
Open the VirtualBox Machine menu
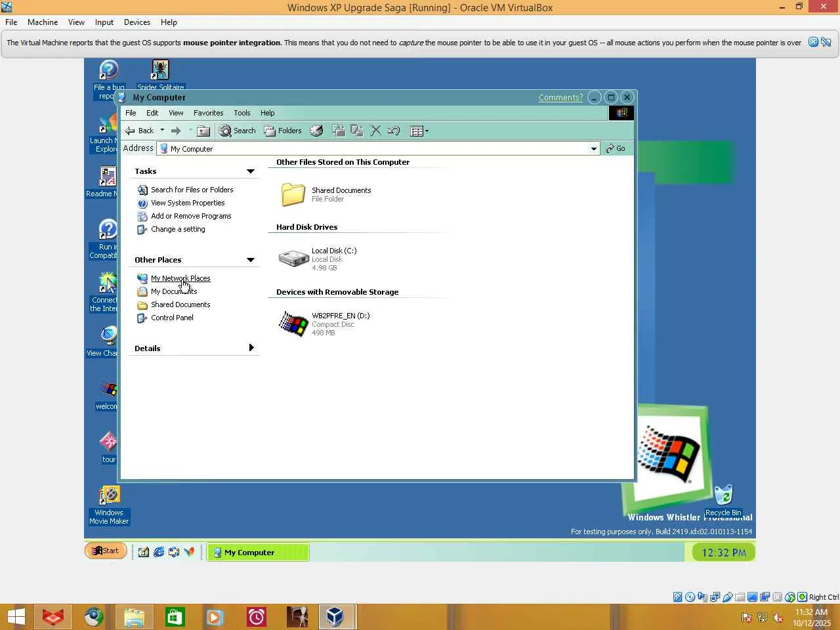43,22
